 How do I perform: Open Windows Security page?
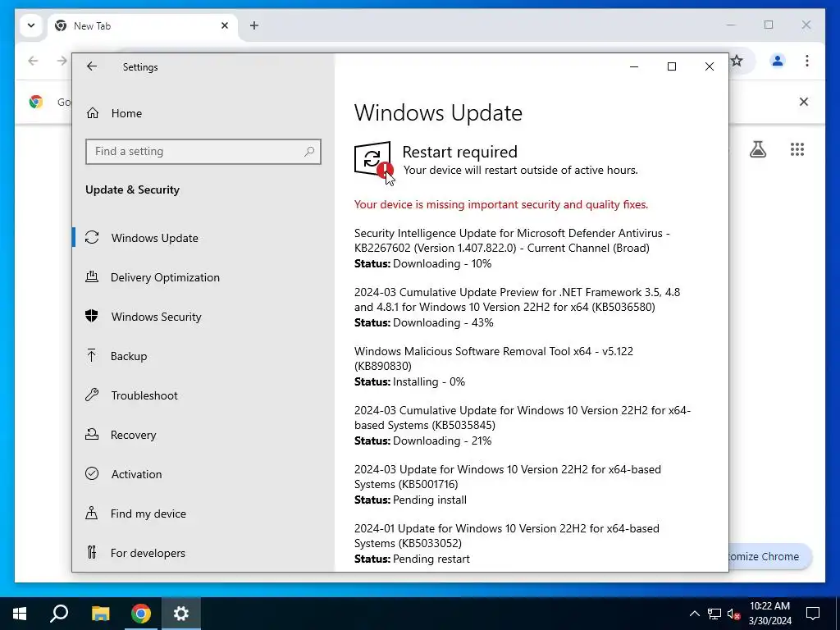[x=157, y=317]
